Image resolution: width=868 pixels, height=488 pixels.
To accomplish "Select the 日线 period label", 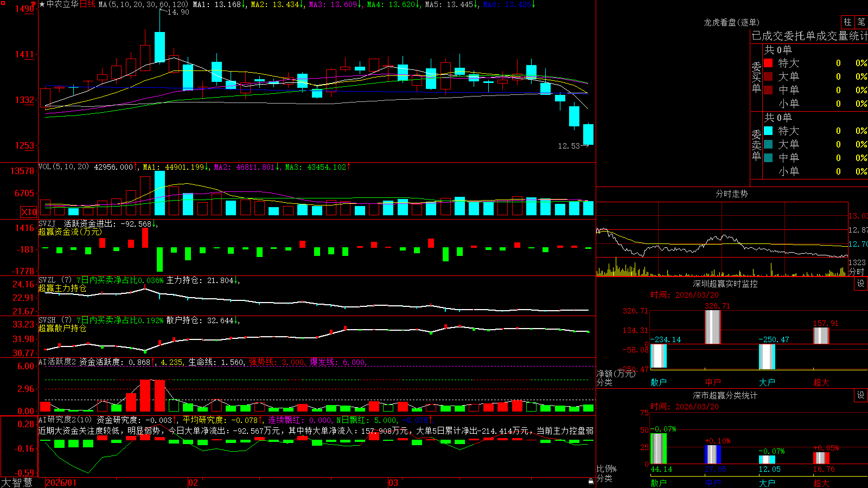I will click(87, 4).
